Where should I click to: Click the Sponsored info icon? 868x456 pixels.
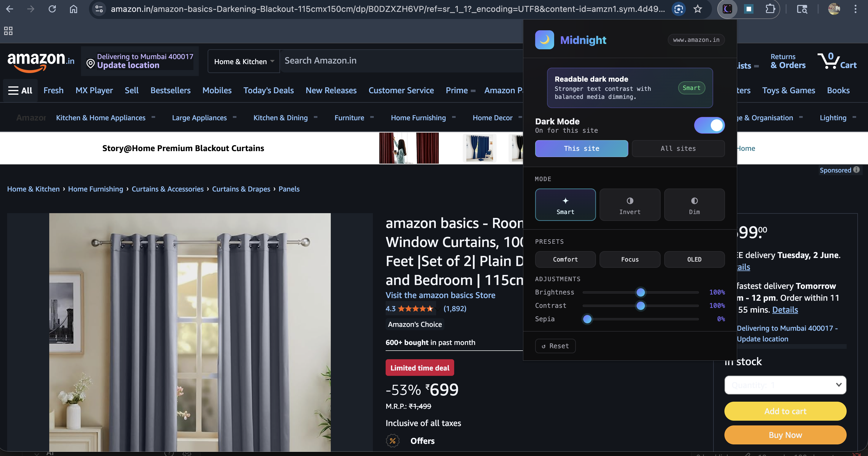856,170
